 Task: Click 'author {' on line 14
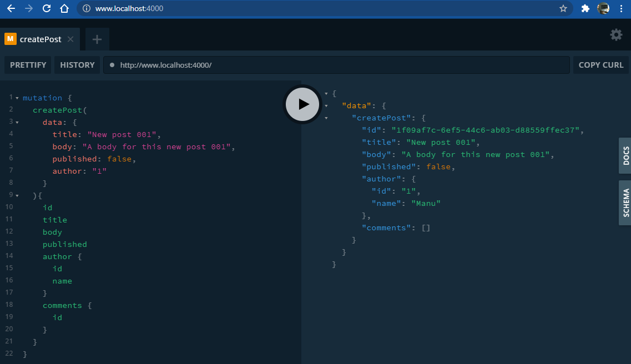(x=62, y=256)
